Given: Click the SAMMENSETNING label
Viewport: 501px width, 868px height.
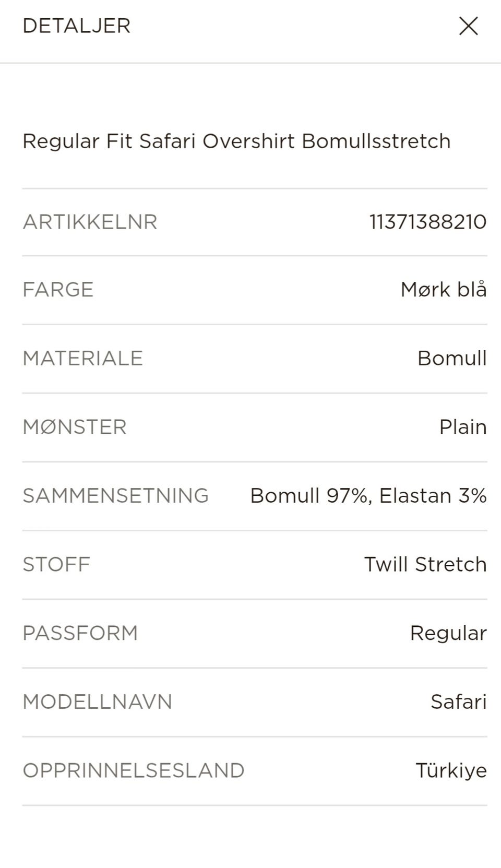Looking at the screenshot, I should point(115,495).
